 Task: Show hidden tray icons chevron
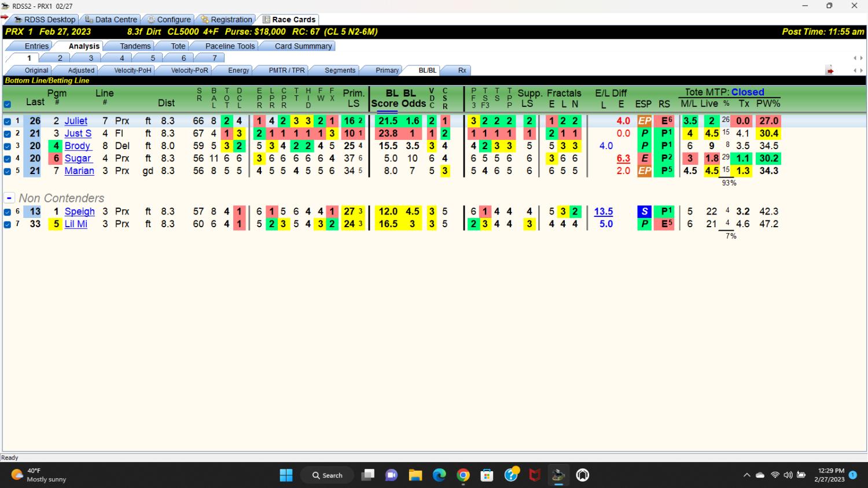(x=746, y=475)
